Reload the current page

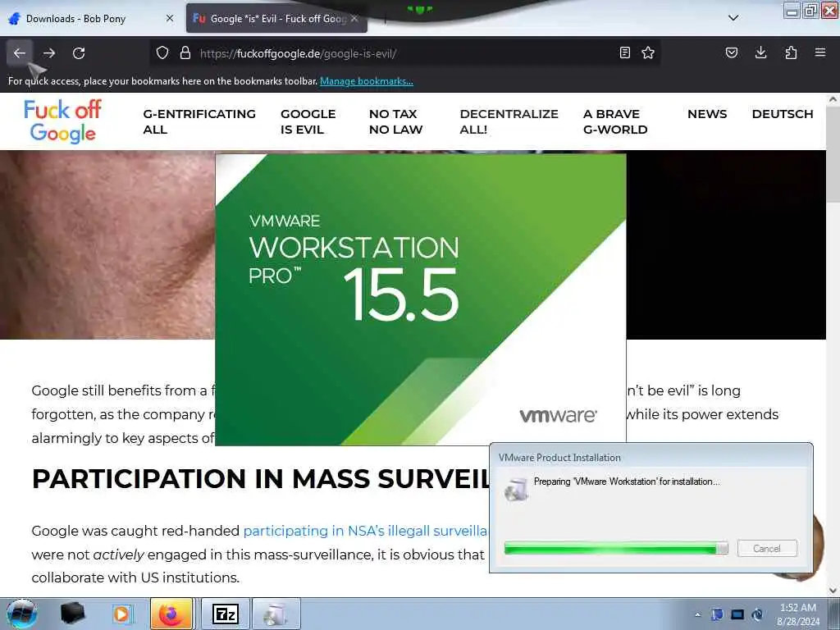point(79,53)
